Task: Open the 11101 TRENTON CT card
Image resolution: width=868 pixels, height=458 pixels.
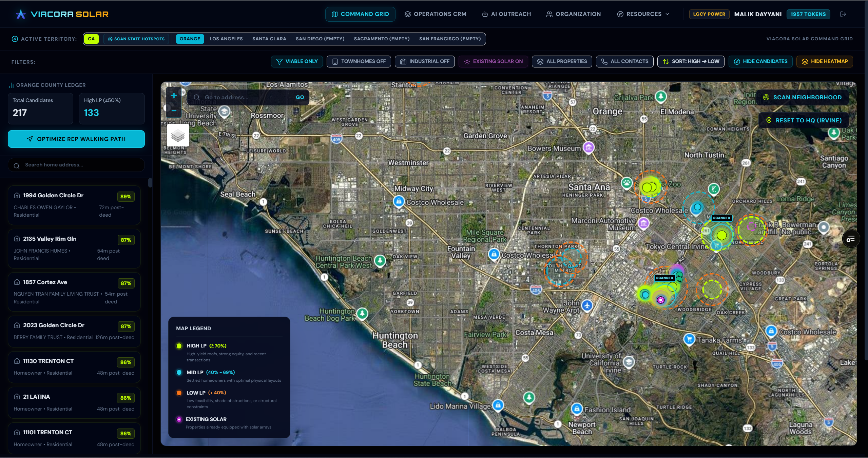Action: pos(74,438)
